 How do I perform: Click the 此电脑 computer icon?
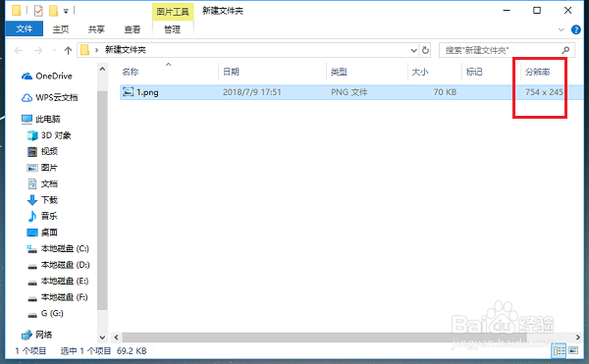[x=27, y=120]
